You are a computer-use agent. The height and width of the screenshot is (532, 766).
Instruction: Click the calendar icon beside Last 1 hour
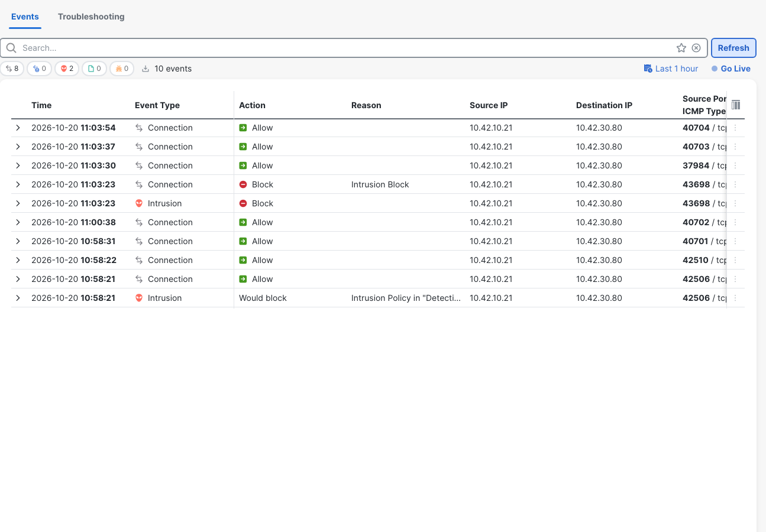tap(648, 69)
